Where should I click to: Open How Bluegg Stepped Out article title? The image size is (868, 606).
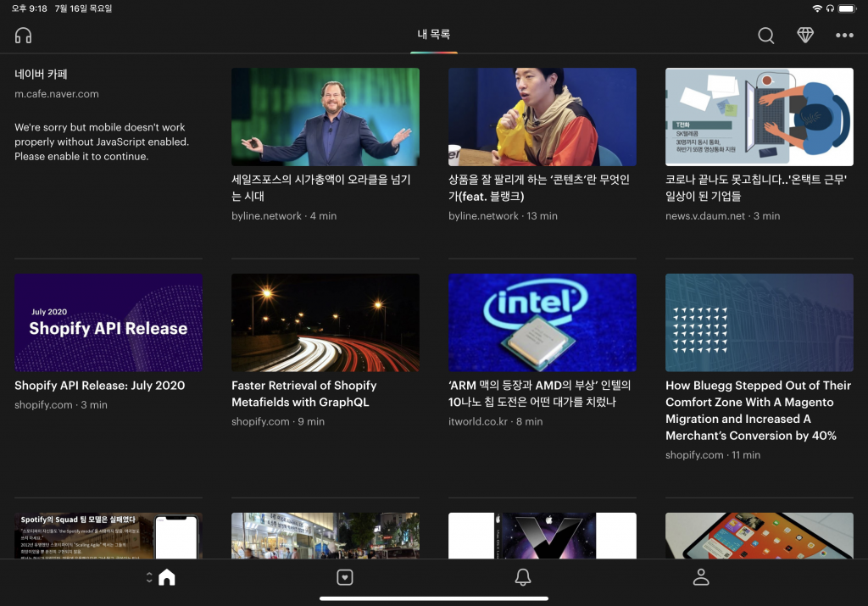(x=759, y=410)
